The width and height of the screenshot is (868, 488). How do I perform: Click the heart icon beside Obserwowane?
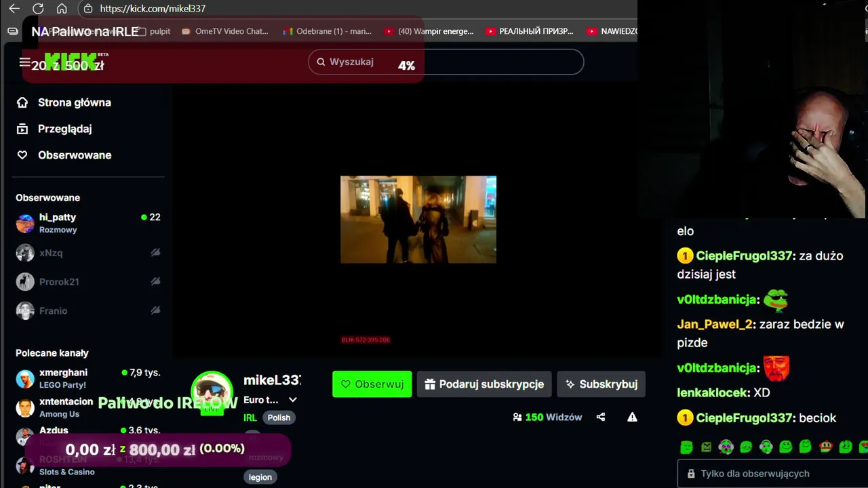pyautogui.click(x=22, y=155)
